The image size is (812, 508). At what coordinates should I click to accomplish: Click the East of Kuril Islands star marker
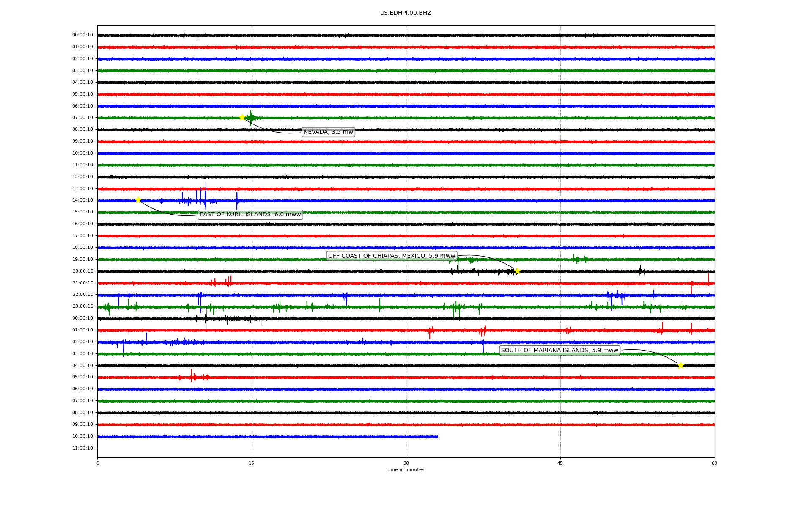138,200
